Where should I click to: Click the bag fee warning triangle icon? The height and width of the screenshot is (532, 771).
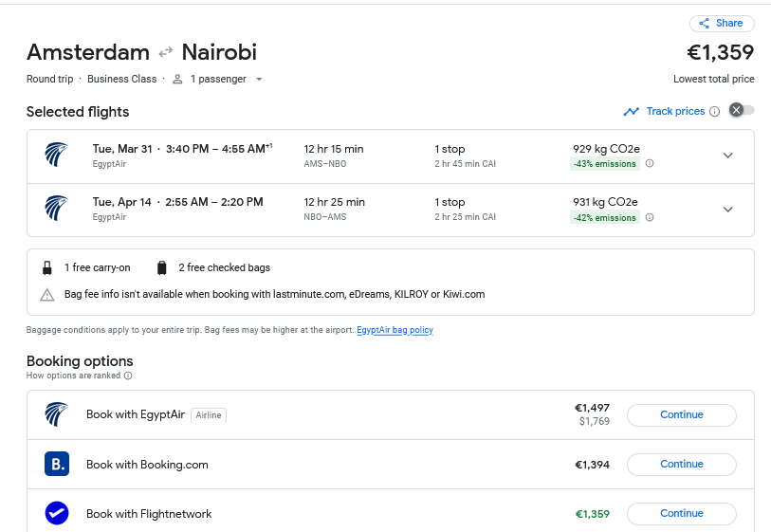coord(47,295)
